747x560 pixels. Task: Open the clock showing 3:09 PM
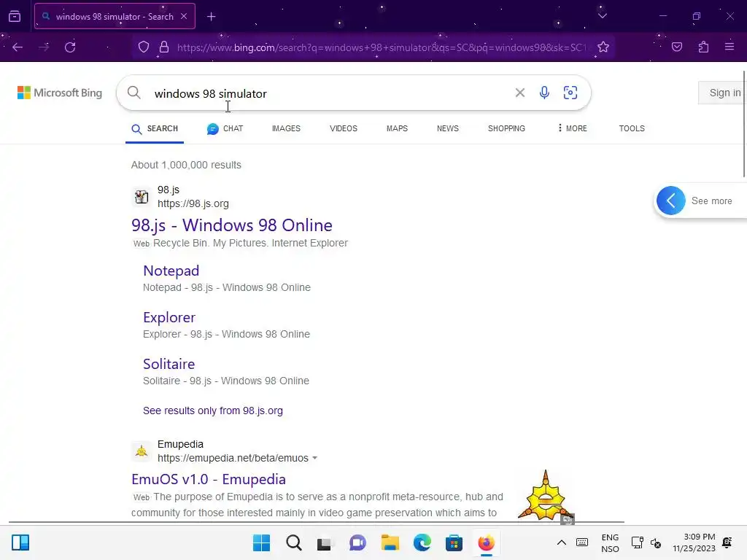pyautogui.click(x=694, y=542)
